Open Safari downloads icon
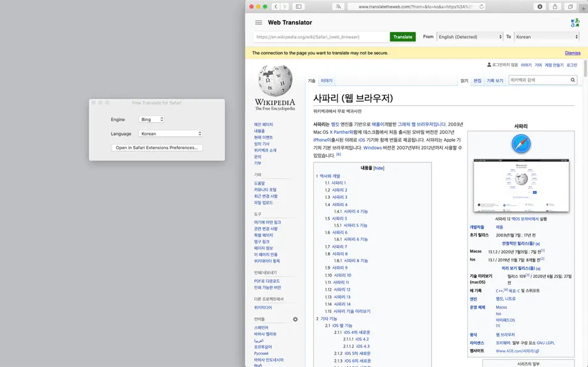 [x=540, y=6]
